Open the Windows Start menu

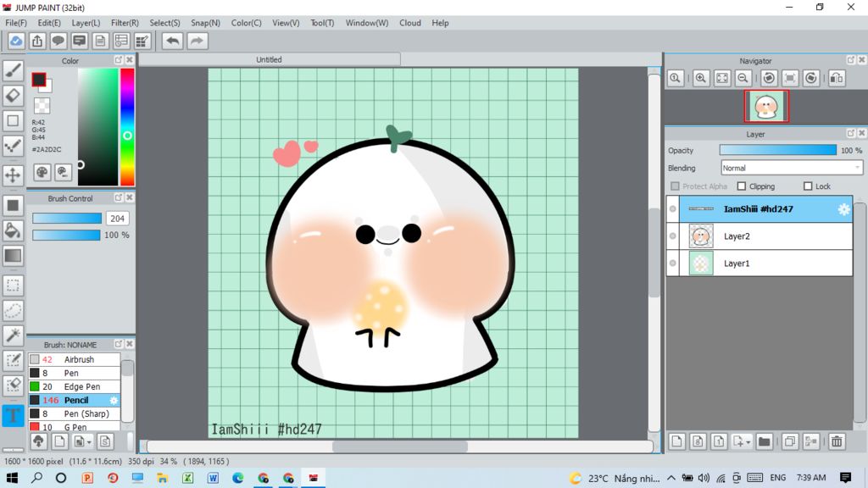(12, 478)
